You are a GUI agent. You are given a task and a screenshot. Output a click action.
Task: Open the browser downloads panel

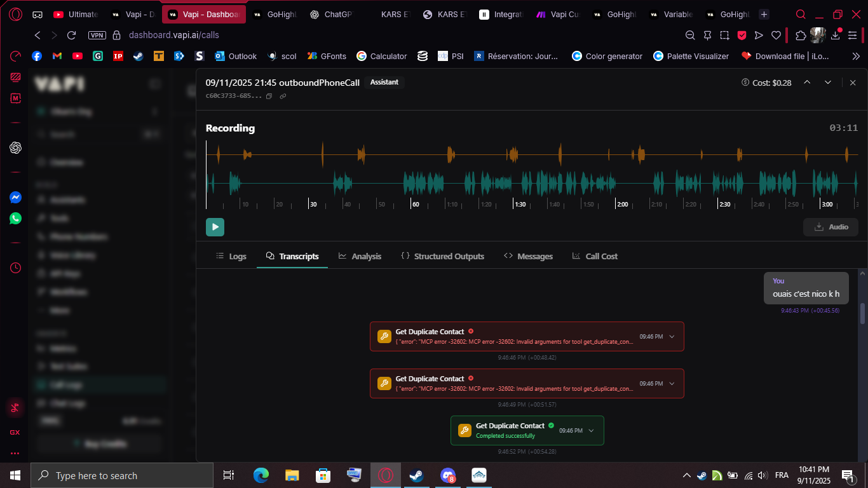[x=836, y=36]
